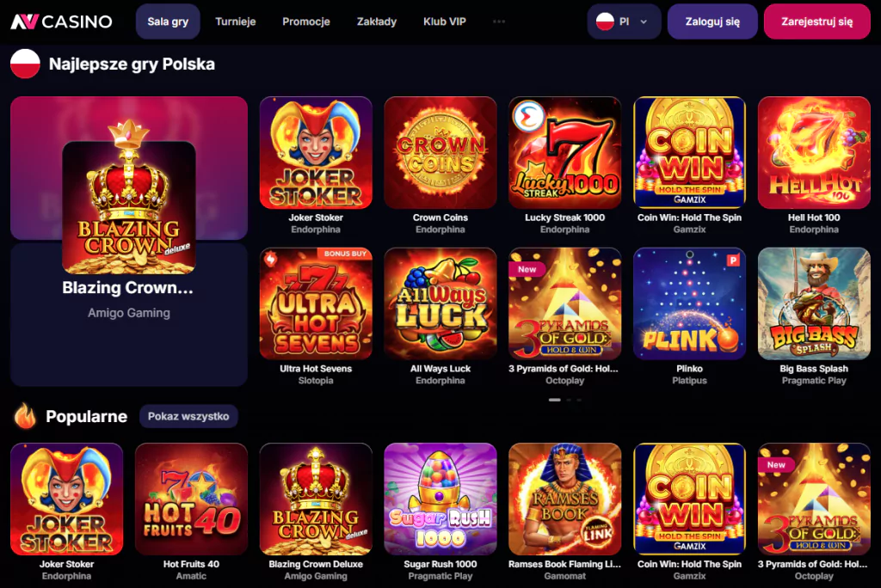Click the NV Casino logo
Screen dimensions: 881x588
pos(60,21)
